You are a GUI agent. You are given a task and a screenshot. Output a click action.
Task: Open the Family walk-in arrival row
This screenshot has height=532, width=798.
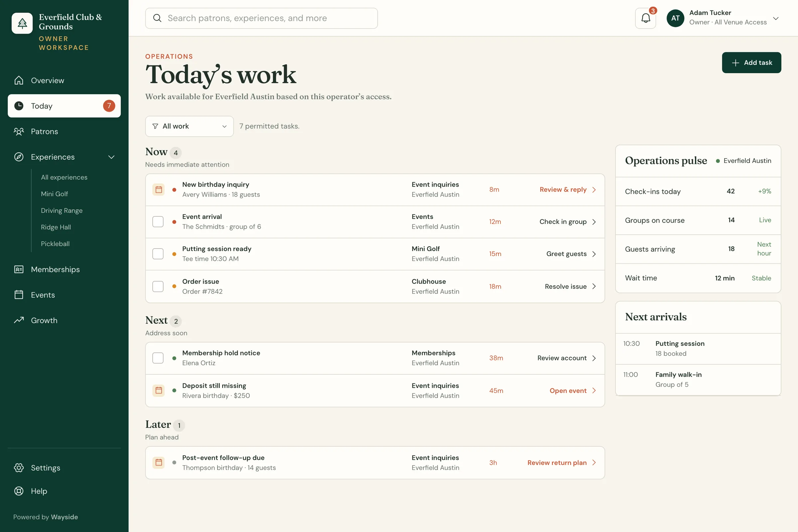tap(698, 380)
